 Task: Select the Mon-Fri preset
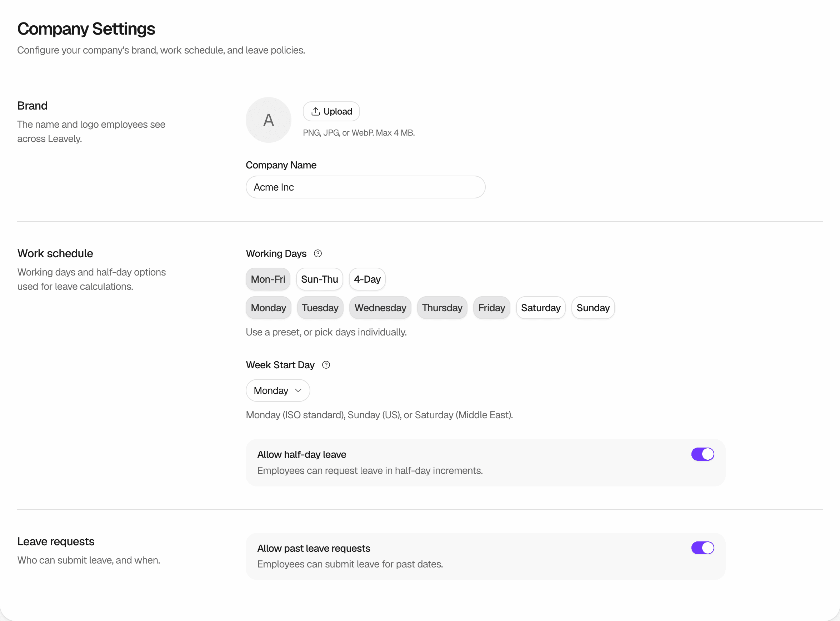pyautogui.click(x=268, y=279)
